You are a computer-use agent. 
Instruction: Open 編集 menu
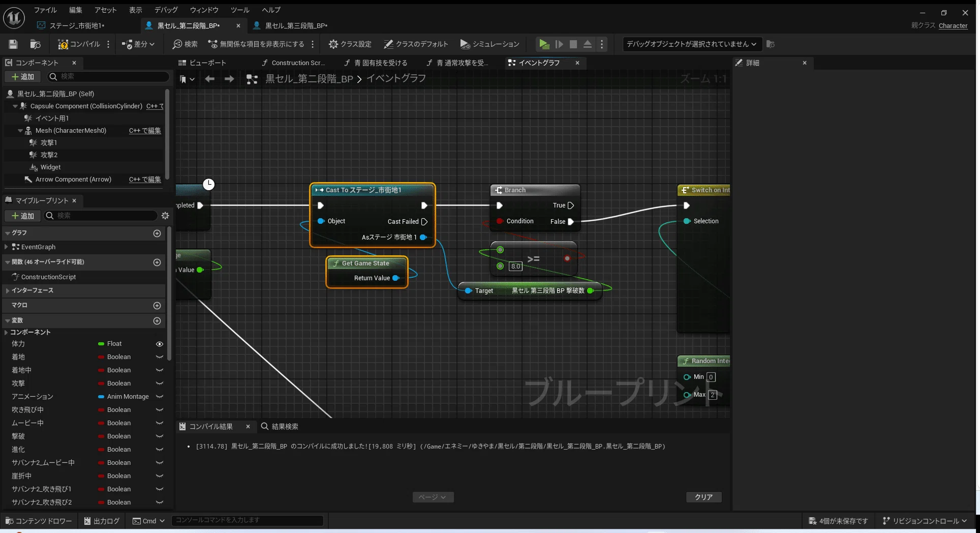75,10
